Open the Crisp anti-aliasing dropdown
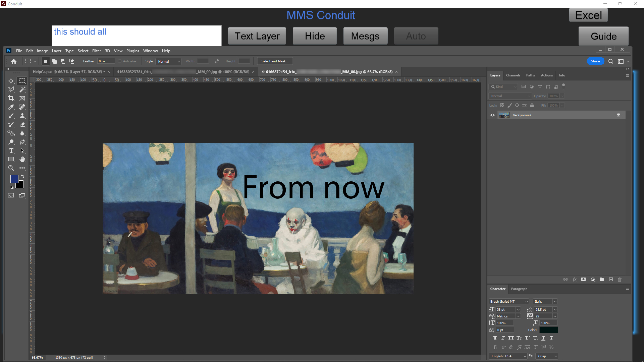This screenshot has height=362, width=644. pyautogui.click(x=547, y=356)
